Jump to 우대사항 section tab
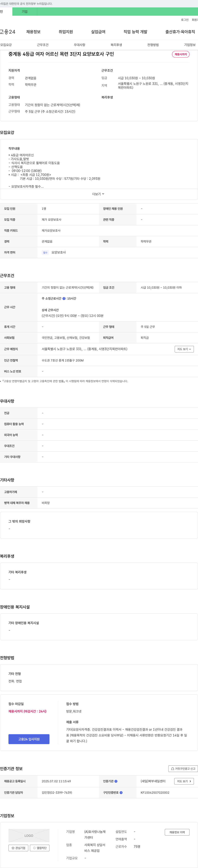This screenshot has width=198, height=868. (79, 45)
